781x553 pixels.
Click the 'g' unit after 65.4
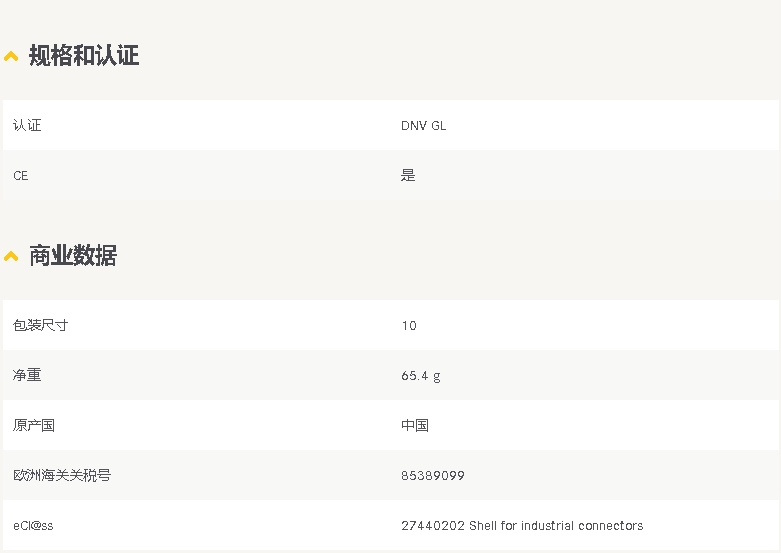click(437, 377)
